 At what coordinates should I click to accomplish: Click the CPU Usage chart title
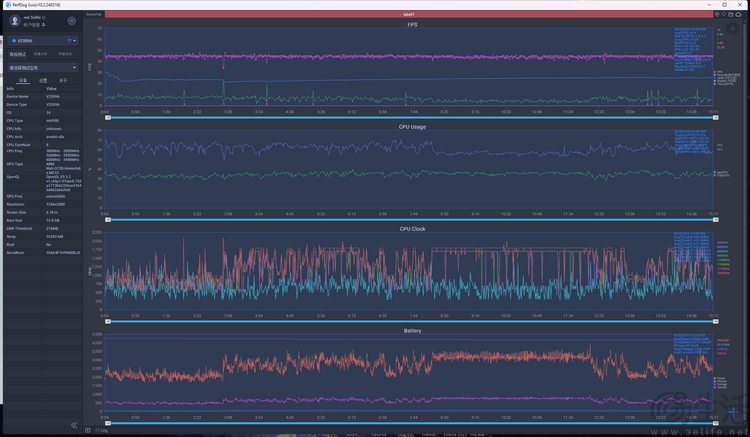pyautogui.click(x=412, y=127)
